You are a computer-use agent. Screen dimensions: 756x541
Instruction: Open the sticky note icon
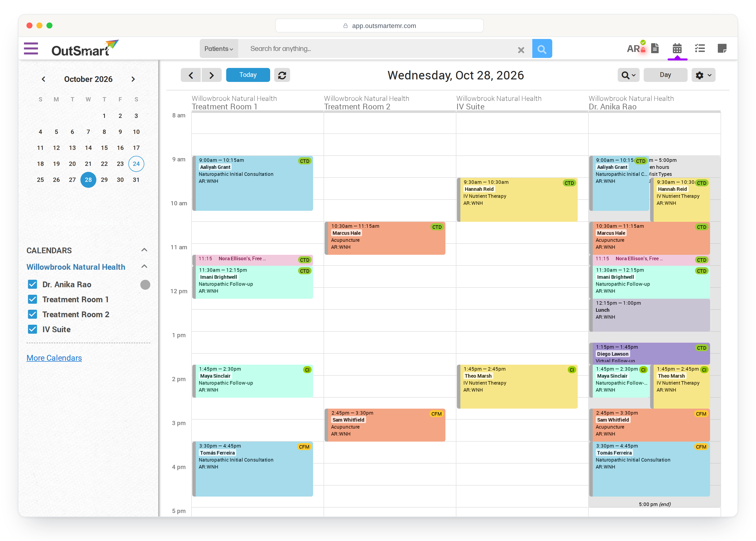point(722,48)
